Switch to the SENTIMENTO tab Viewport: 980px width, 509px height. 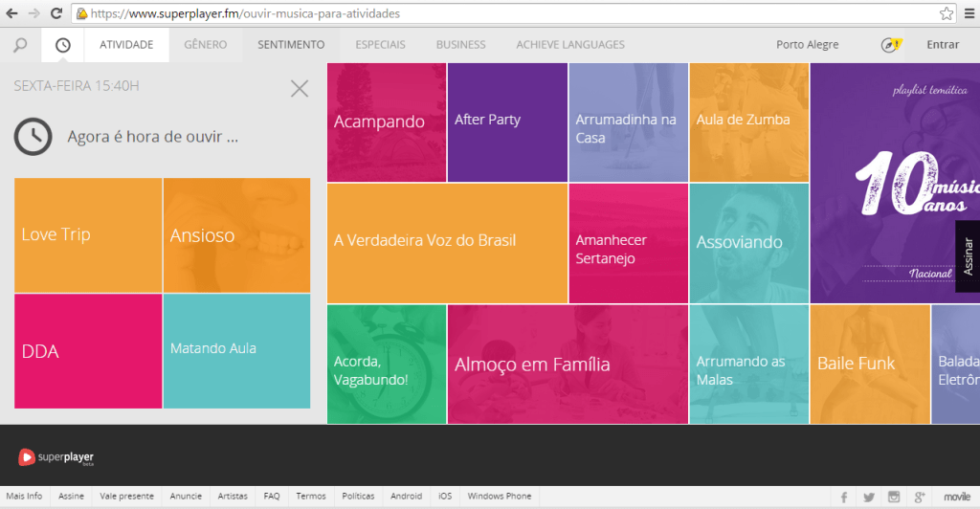coord(290,45)
